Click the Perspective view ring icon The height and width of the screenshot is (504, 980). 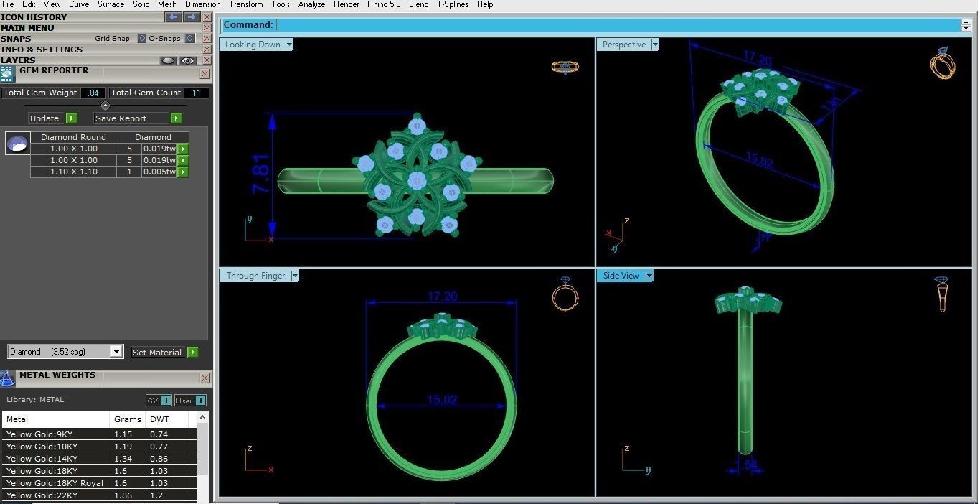(943, 63)
